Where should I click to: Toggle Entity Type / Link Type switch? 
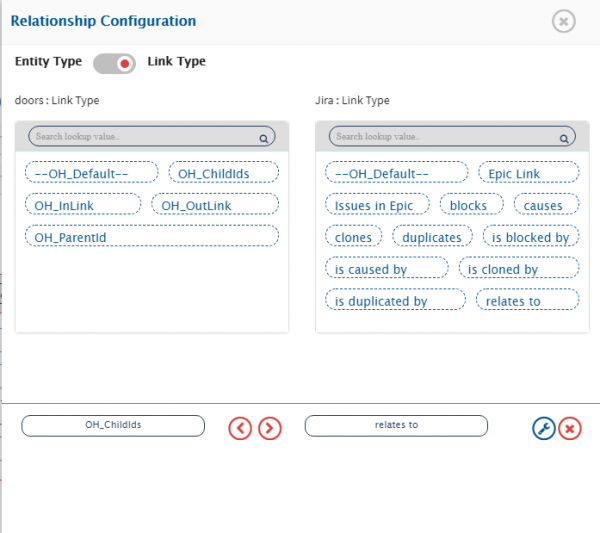click(x=114, y=63)
